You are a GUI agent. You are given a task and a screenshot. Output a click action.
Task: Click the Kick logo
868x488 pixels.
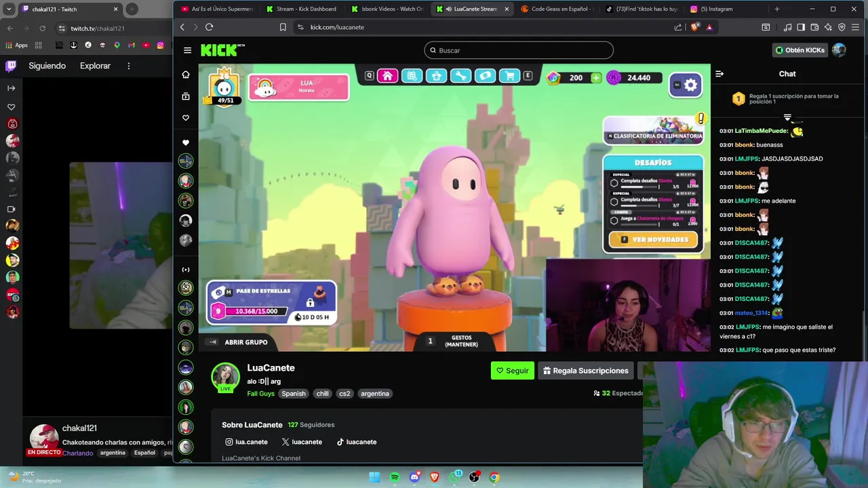[222, 50]
